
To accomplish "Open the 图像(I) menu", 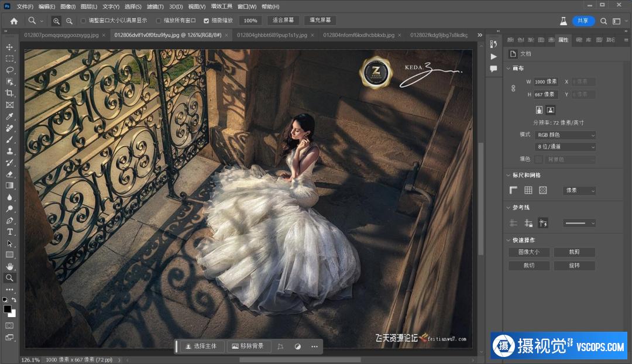I will coord(68,6).
